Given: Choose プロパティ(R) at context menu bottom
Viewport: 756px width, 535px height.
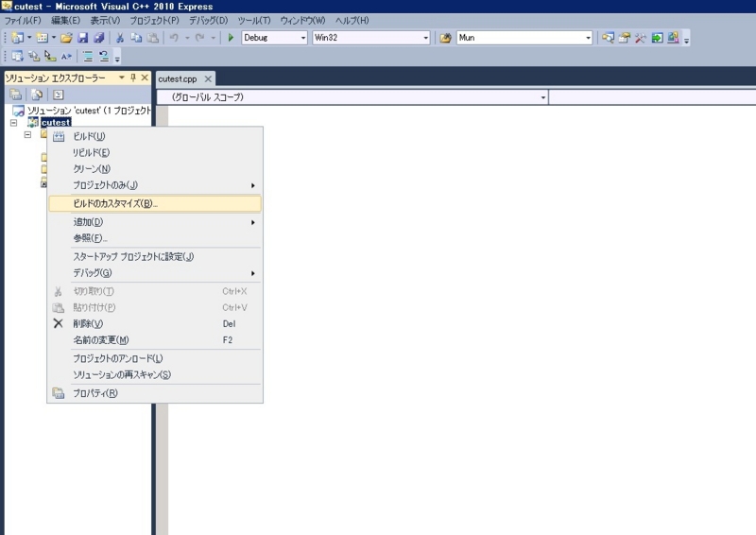Looking at the screenshot, I should 155,393.
